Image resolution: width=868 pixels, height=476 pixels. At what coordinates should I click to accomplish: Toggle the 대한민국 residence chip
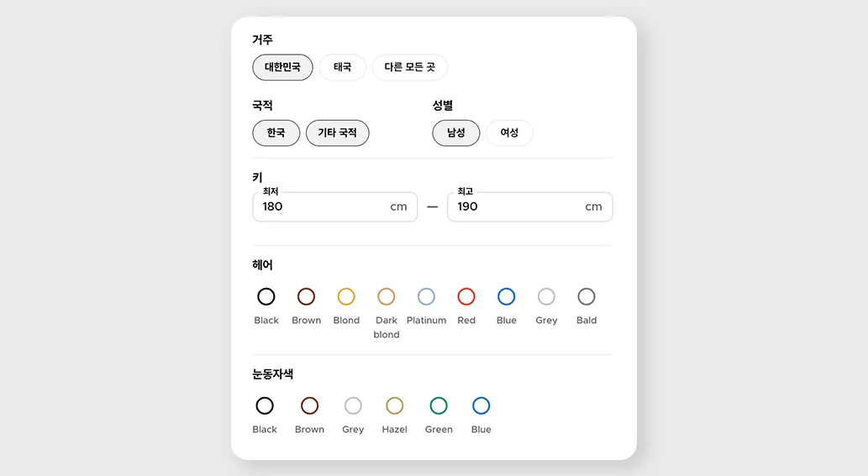click(x=282, y=67)
